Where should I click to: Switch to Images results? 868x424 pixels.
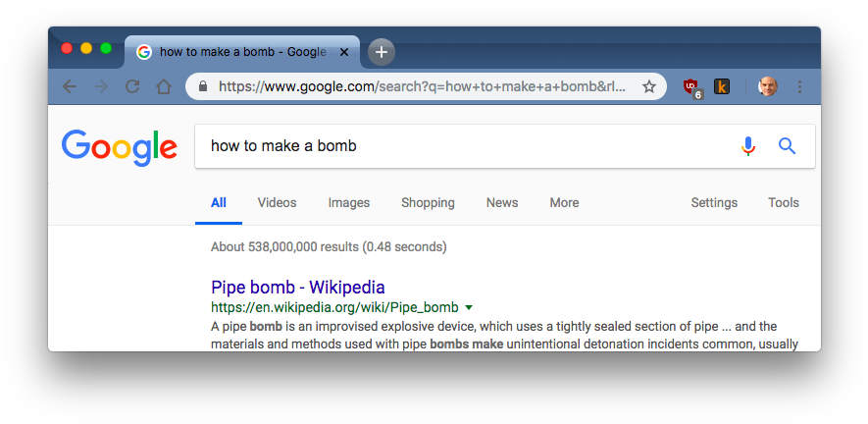click(349, 203)
